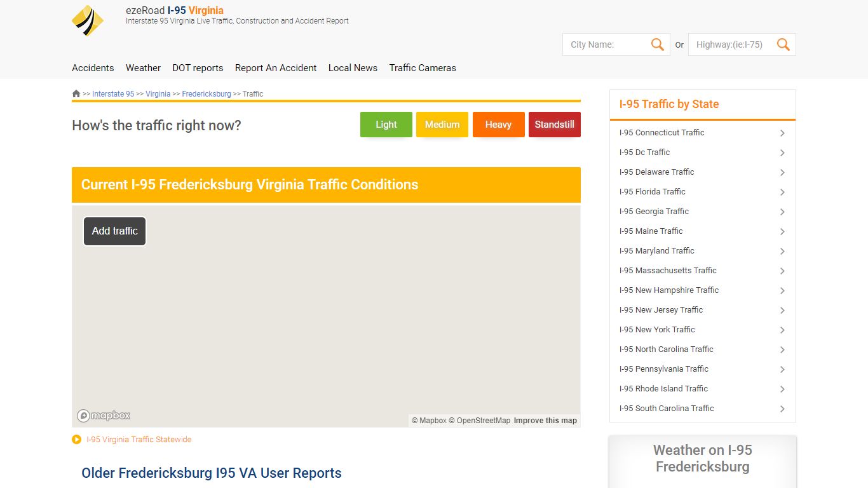Expand I-95 Delaware Traffic chevron
Image resolution: width=868 pixels, height=488 pixels.
[782, 172]
